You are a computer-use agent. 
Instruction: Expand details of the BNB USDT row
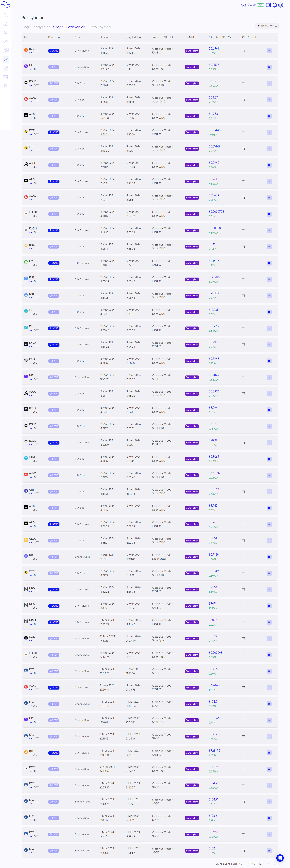(x=269, y=247)
